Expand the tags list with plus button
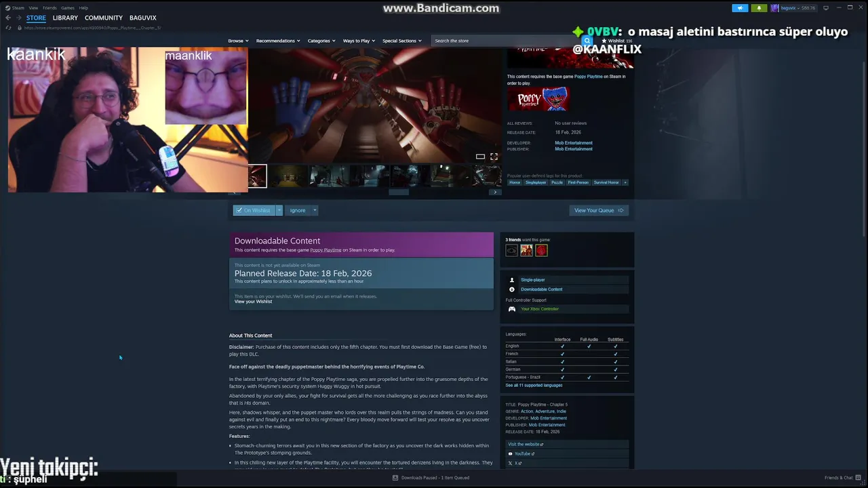Screen dimensions: 868x488 (625, 182)
